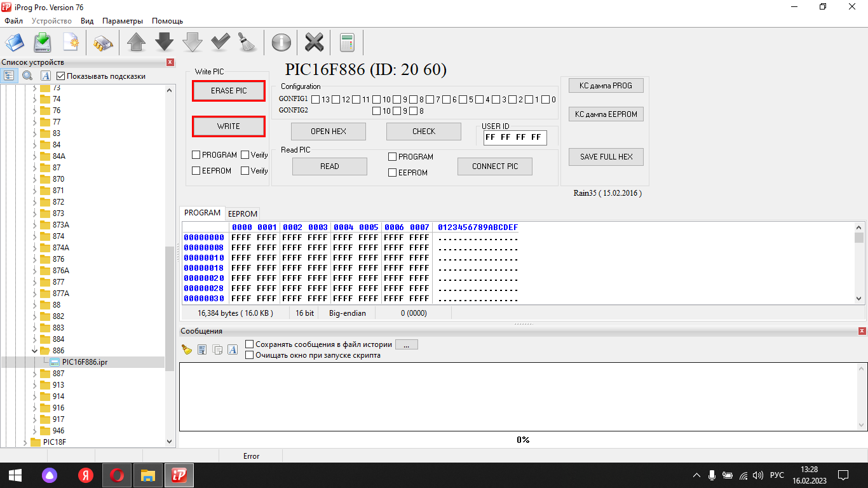Click the broom icon in messages panel

click(x=187, y=349)
